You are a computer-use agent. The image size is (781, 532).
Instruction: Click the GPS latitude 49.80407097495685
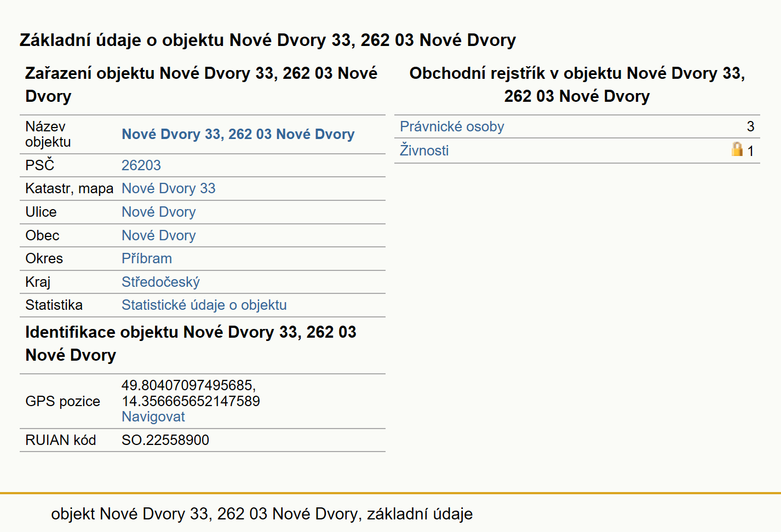coord(188,385)
